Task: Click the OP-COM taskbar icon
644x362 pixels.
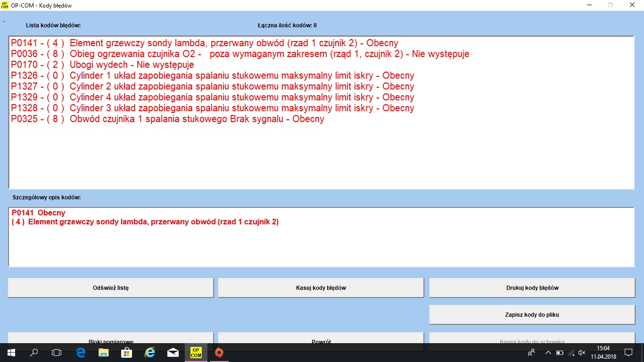Action: [x=196, y=352]
